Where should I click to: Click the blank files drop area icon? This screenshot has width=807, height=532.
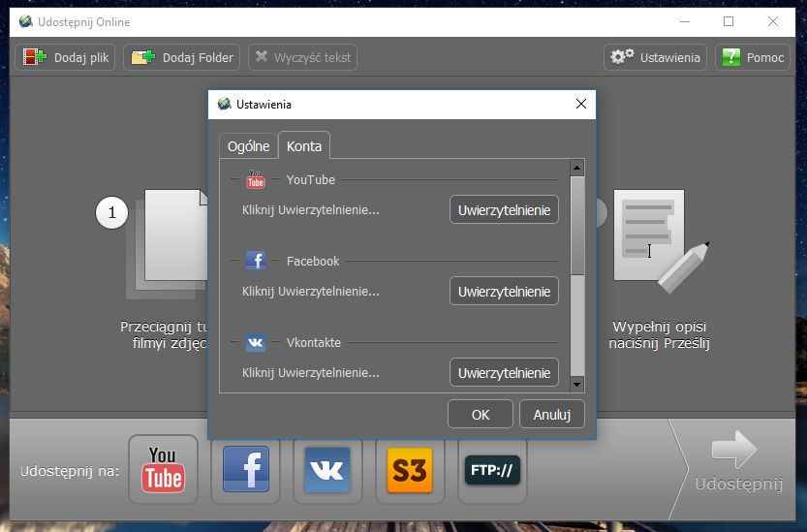tap(168, 244)
